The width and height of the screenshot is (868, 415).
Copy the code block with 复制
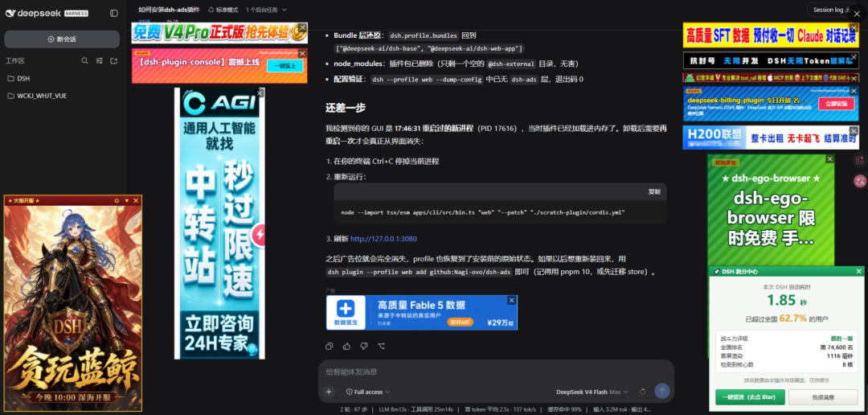click(654, 191)
